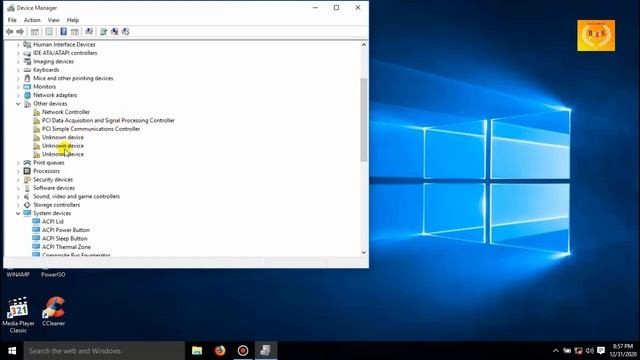Click the volume speaker tray icon

coord(589,351)
